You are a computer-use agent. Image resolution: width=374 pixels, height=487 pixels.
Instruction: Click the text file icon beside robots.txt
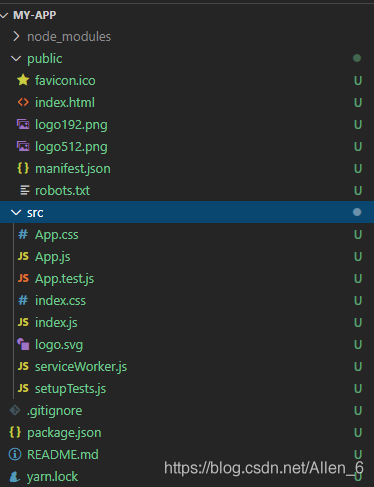25,190
